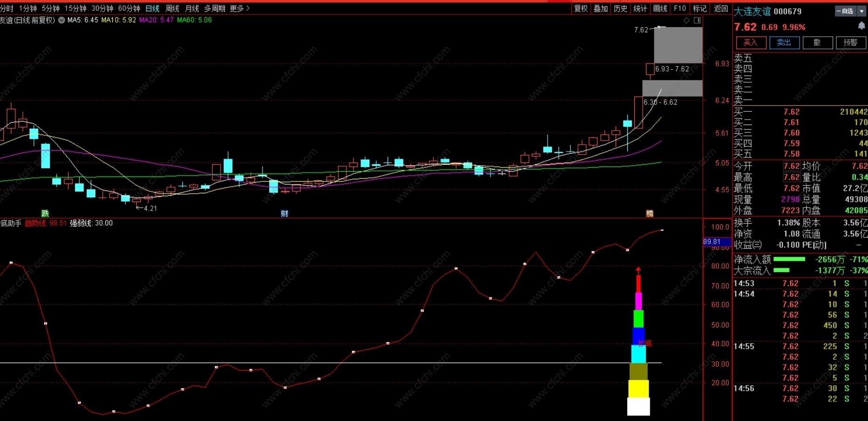
Task: Click the 财 financial marker icon
Action: tap(285, 213)
